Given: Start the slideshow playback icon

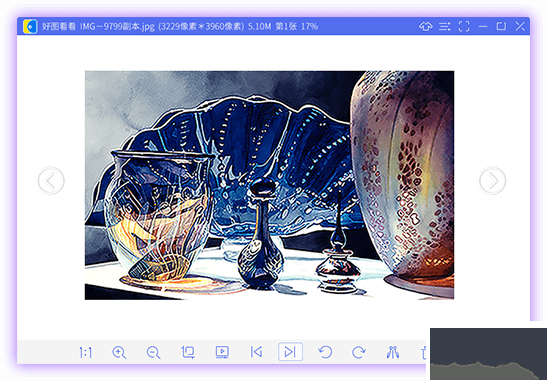Looking at the screenshot, I should click(222, 352).
